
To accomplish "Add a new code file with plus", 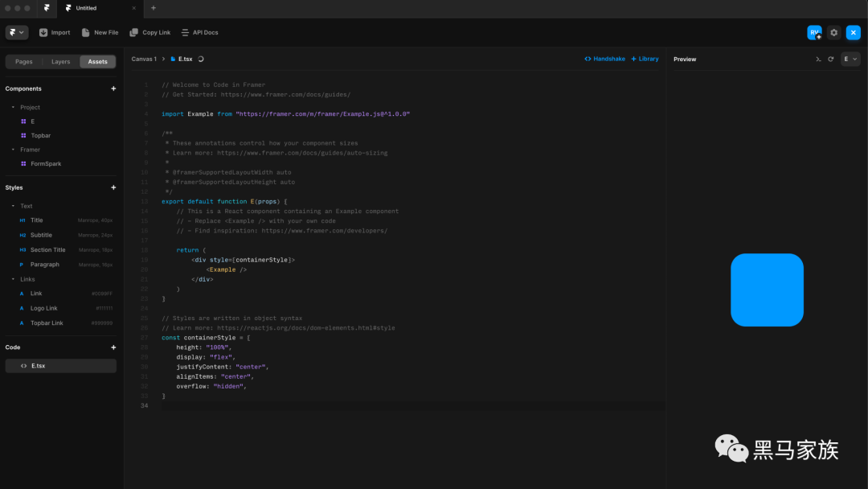I will point(113,347).
